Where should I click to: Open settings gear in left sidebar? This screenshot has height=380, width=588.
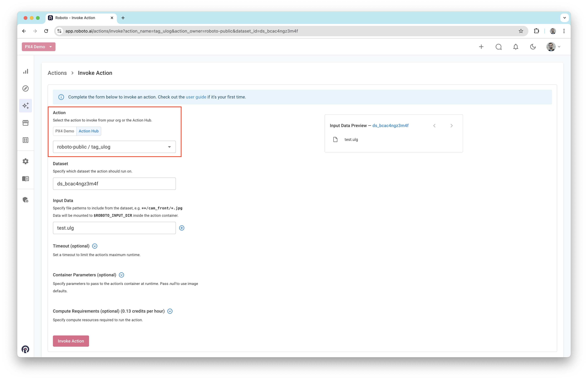[x=26, y=161]
